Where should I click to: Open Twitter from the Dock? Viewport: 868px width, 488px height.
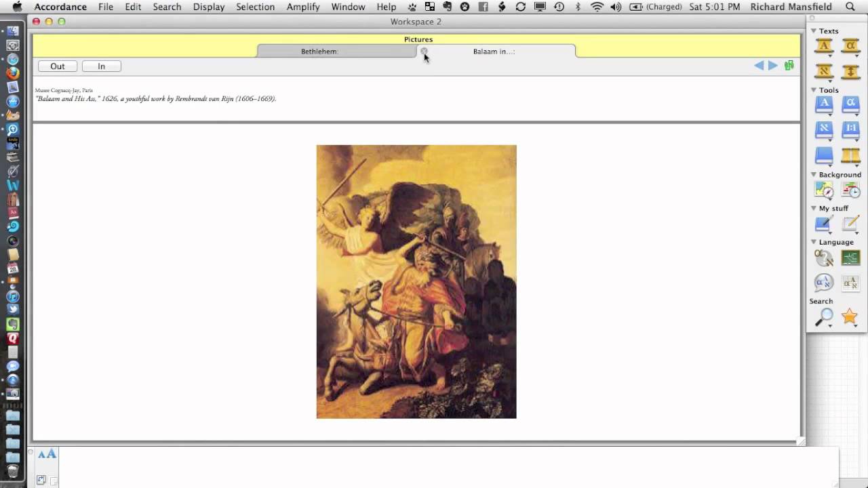point(13,310)
